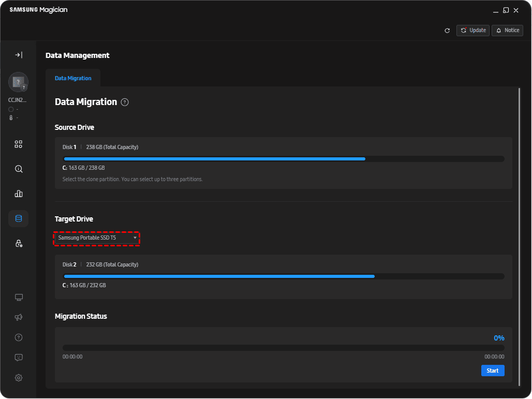Click the CCJN2 drive avatar thumbnail
532x399 pixels.
point(18,82)
